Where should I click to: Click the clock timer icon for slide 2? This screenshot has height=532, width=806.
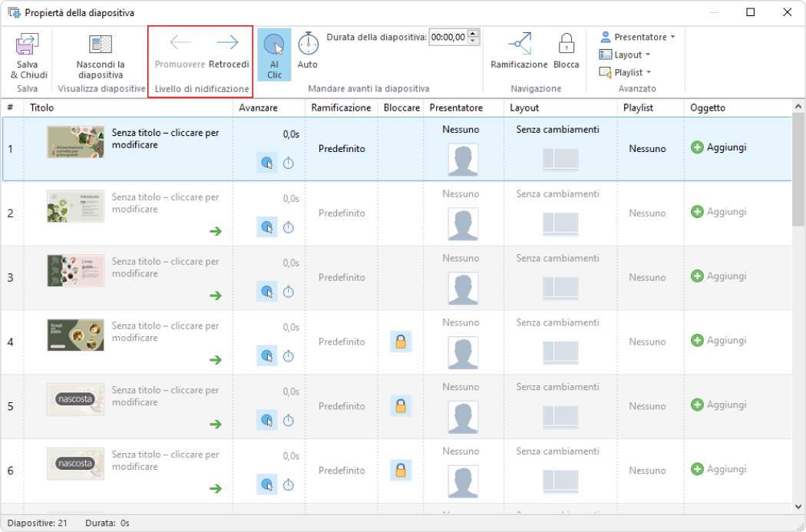click(288, 227)
